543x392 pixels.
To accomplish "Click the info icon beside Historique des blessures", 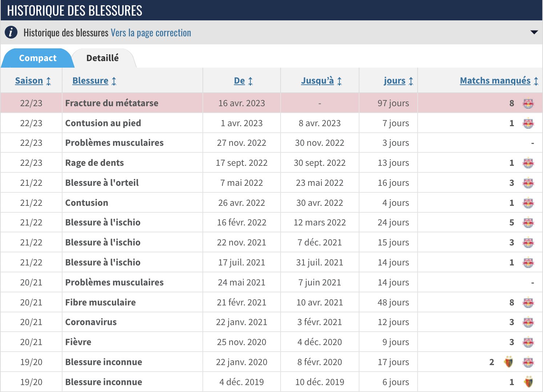I will [x=11, y=32].
